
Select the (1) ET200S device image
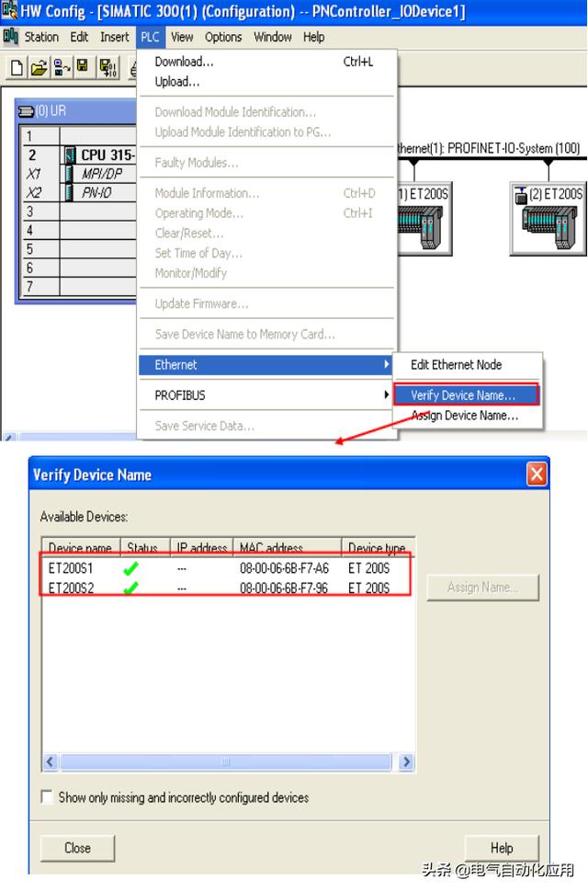[420, 227]
